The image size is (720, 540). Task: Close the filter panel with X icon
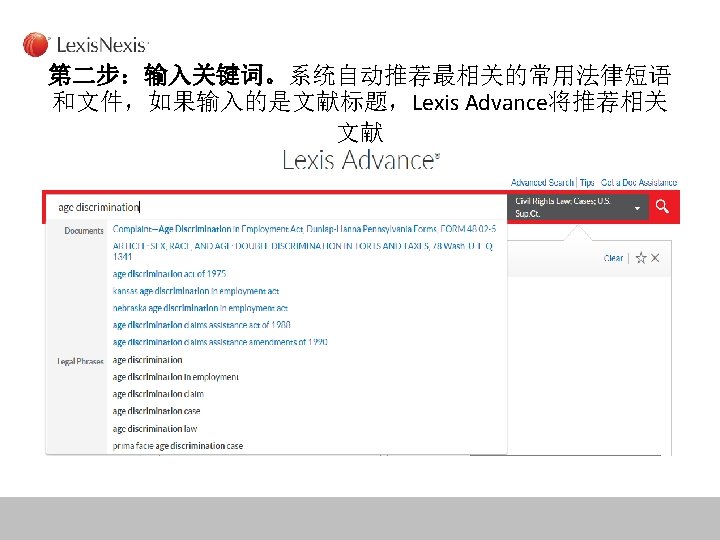click(655, 258)
